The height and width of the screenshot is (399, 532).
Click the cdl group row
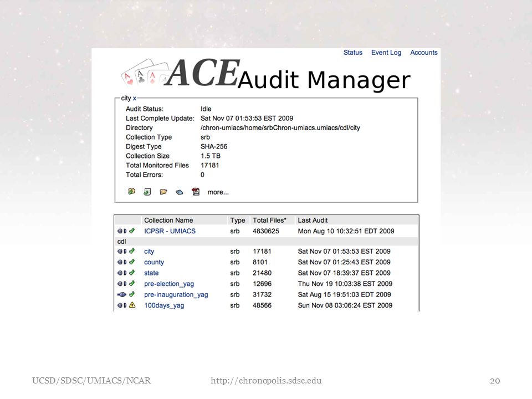click(267, 242)
